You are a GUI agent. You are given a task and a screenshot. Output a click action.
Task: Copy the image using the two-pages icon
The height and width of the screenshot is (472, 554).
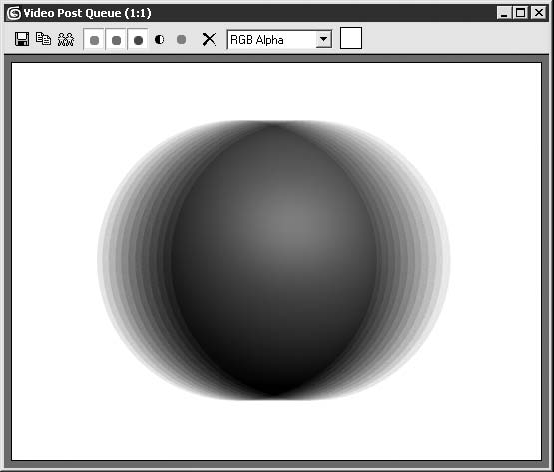(43, 39)
